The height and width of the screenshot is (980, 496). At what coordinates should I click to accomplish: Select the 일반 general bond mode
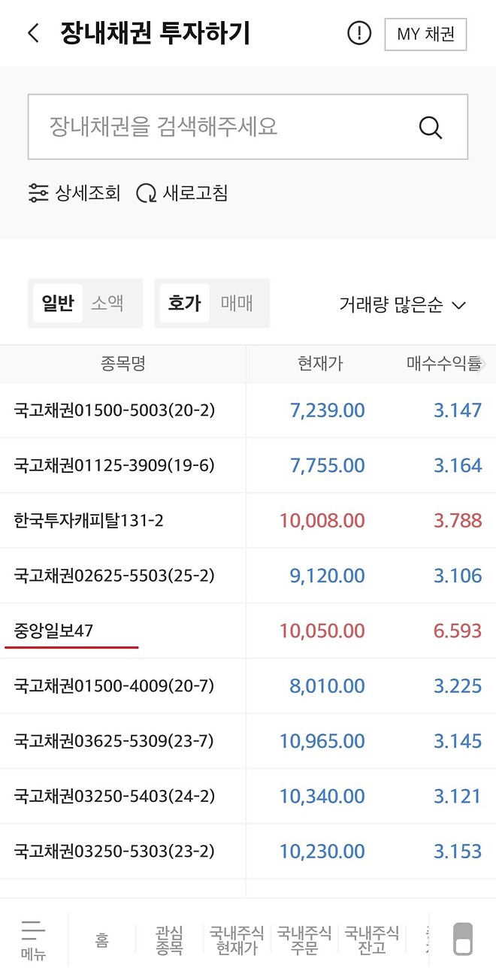click(56, 304)
